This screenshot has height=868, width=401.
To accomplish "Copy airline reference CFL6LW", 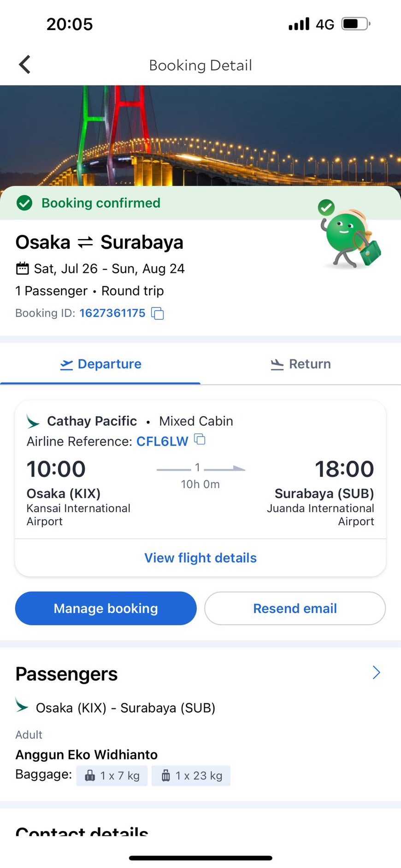I will (200, 439).
